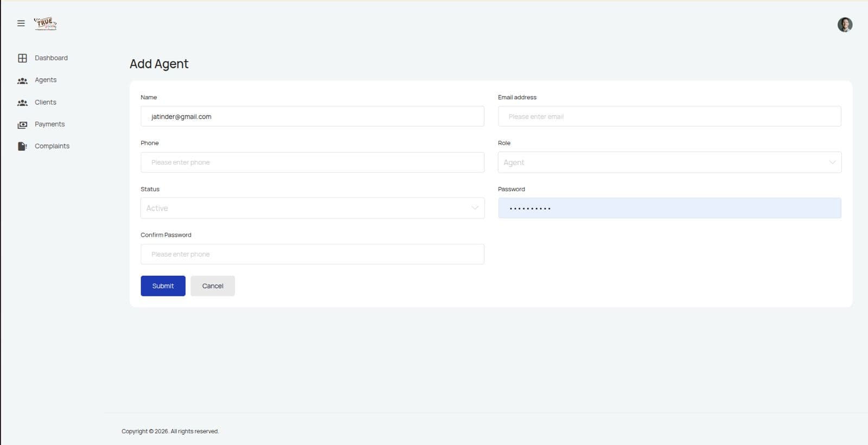Focus the Password field
Viewport: 868px width, 445px height.
pos(669,208)
